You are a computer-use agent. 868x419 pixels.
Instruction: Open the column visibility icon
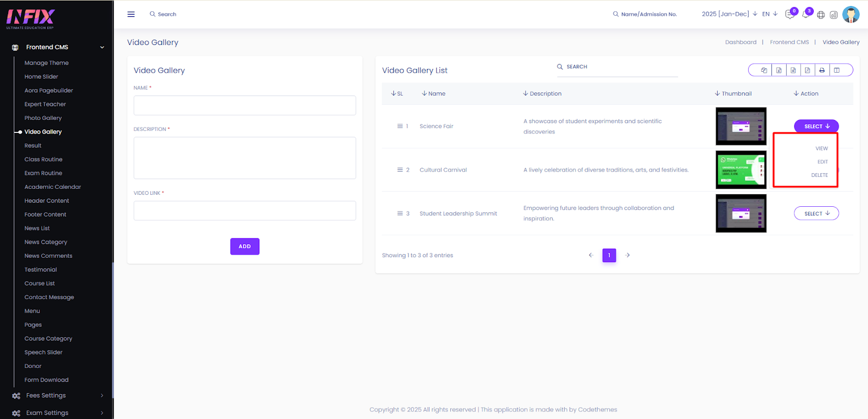click(x=837, y=70)
